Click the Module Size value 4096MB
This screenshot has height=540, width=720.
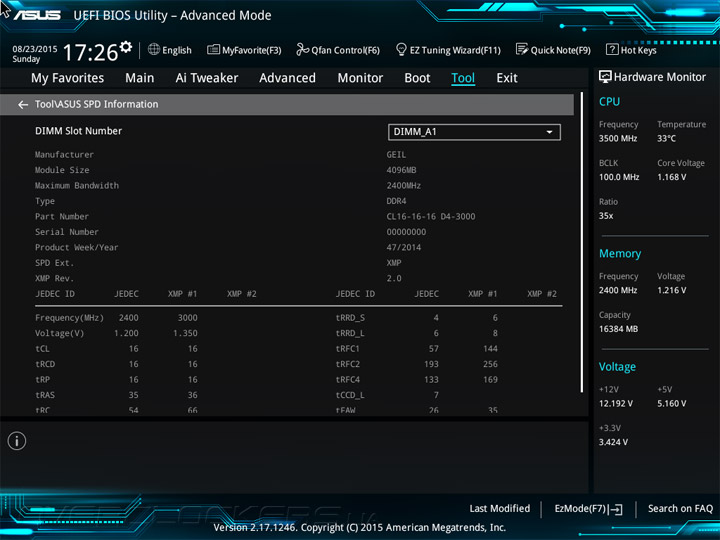pos(401,170)
